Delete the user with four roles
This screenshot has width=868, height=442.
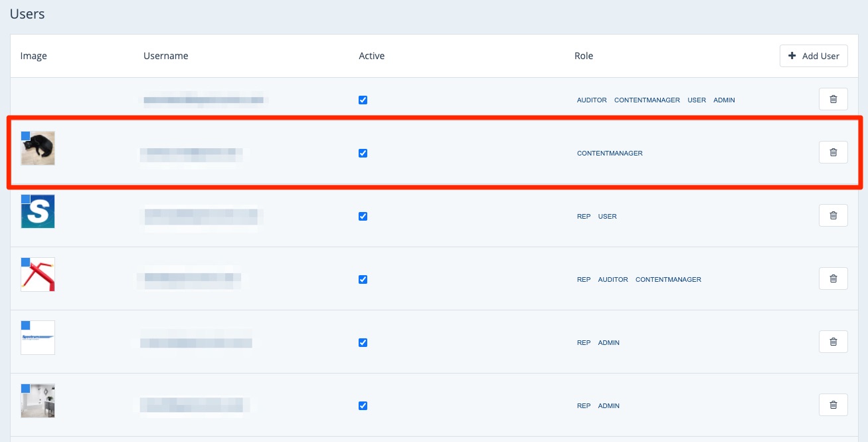pyautogui.click(x=833, y=100)
